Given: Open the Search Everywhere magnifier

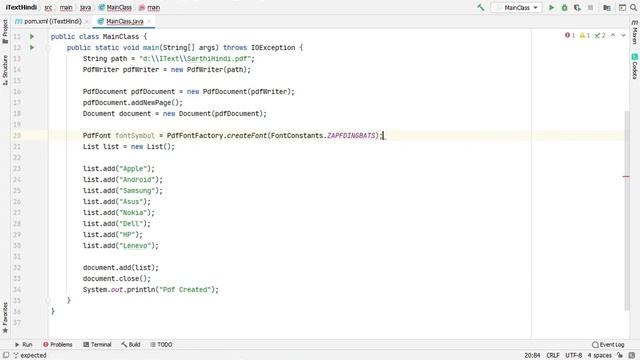Looking at the screenshot, I should pos(633,7).
